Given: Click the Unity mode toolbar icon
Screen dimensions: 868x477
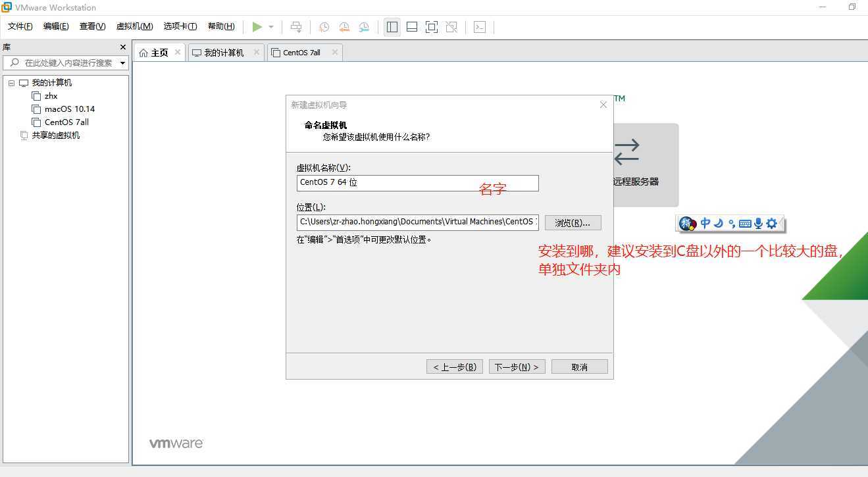Looking at the screenshot, I should tap(451, 27).
